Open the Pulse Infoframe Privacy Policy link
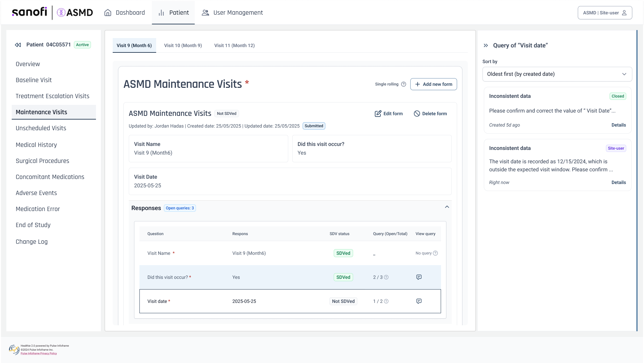 [39, 353]
